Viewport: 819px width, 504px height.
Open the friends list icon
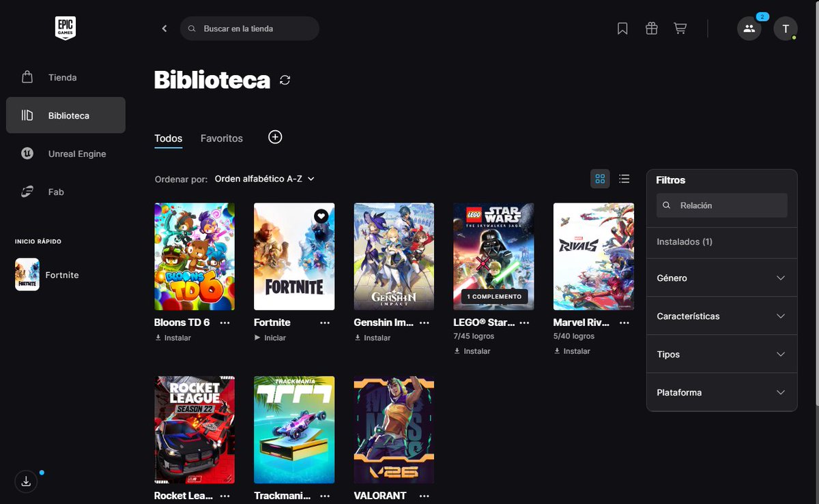pos(749,29)
